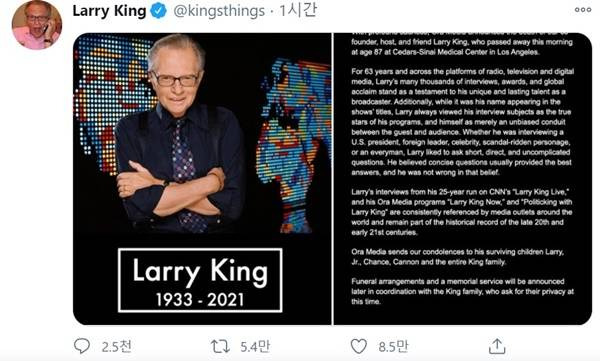The image size is (600, 361).
Task: Open the tweet via the 1시간 timestamp
Action: [x=298, y=10]
